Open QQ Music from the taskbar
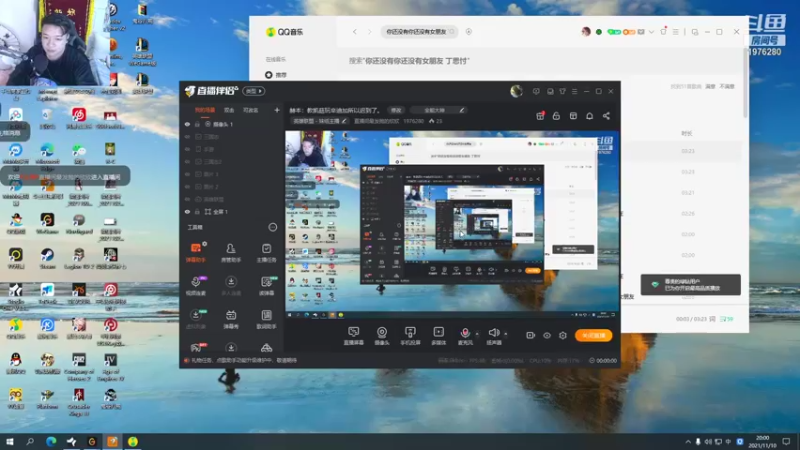This screenshot has width=800, height=450. [133, 441]
